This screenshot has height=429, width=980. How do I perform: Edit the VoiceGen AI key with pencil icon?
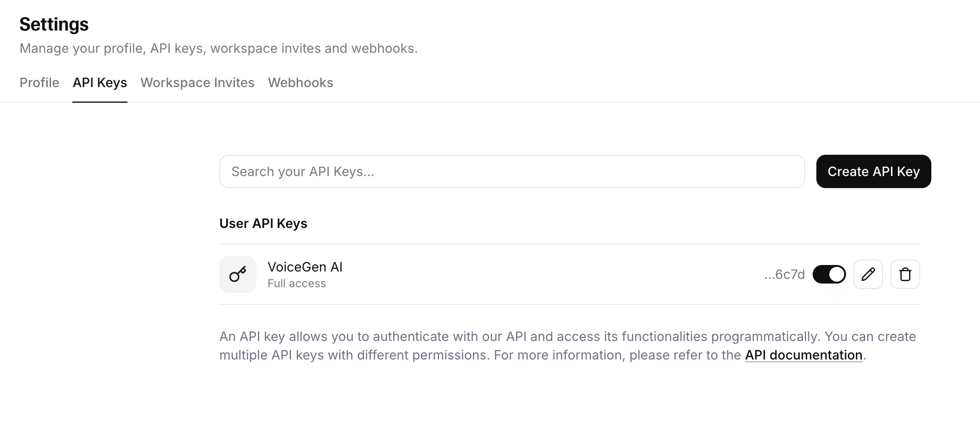tap(868, 274)
